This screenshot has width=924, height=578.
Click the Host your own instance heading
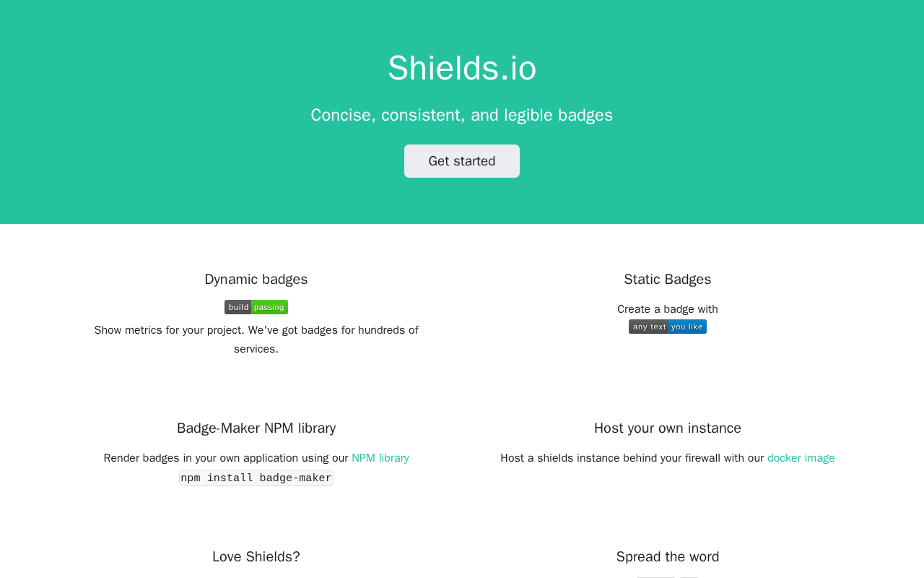[668, 428]
